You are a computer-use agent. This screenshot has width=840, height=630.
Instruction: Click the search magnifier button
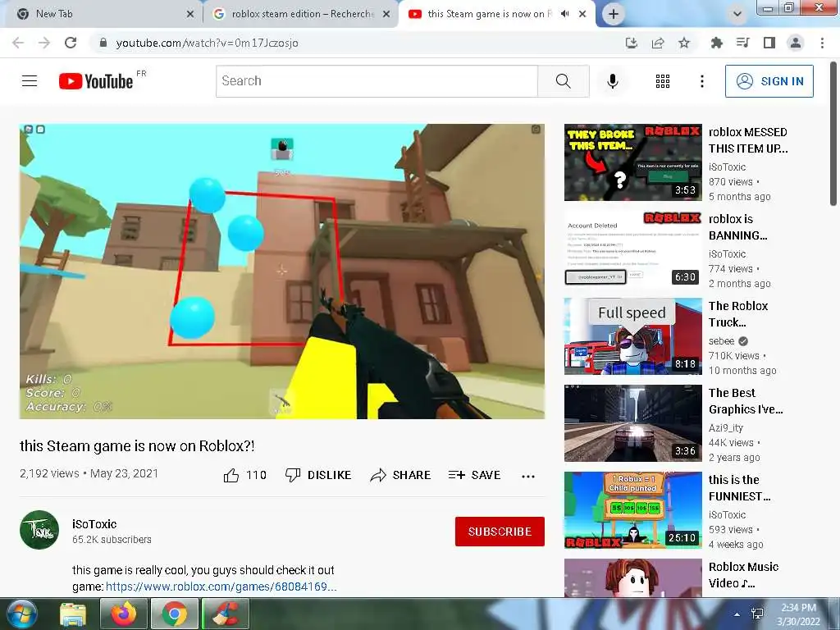563,81
